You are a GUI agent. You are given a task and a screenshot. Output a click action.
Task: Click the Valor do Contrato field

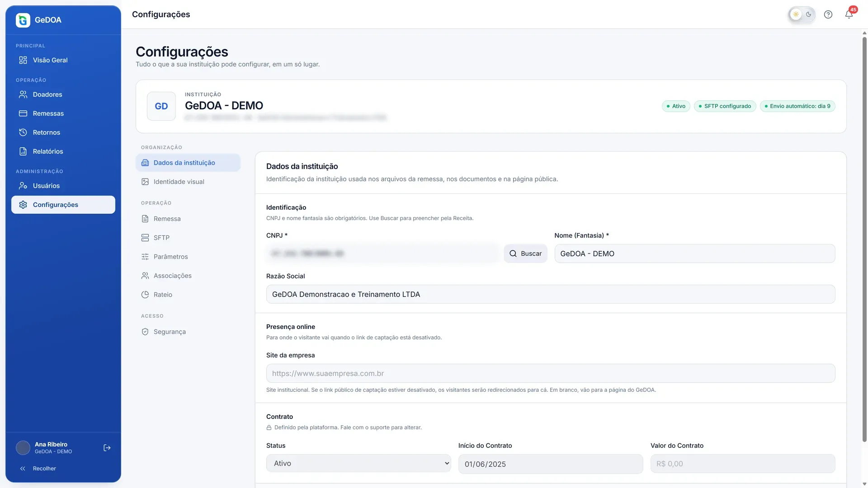pyautogui.click(x=743, y=464)
